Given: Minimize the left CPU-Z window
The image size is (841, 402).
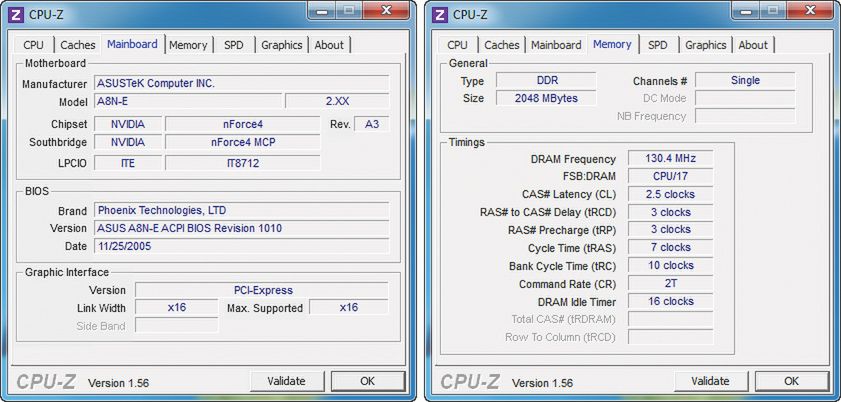Looking at the screenshot, I should 322,10.
